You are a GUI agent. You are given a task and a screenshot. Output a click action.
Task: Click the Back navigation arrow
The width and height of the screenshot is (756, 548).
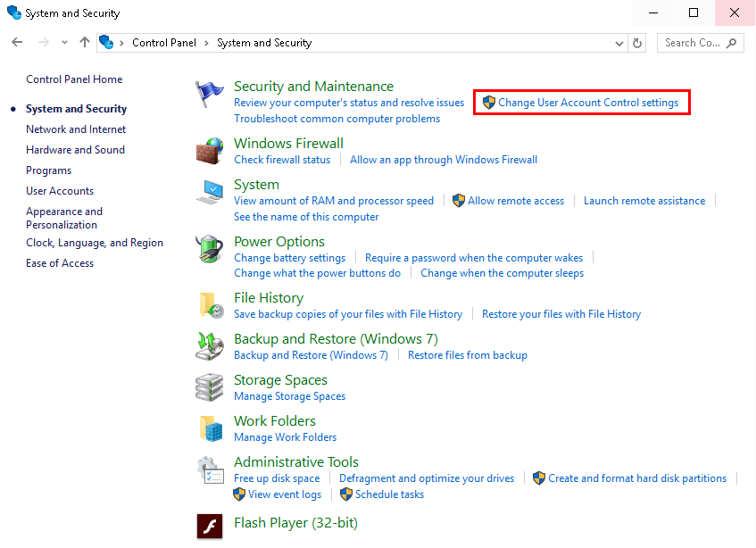(x=18, y=43)
